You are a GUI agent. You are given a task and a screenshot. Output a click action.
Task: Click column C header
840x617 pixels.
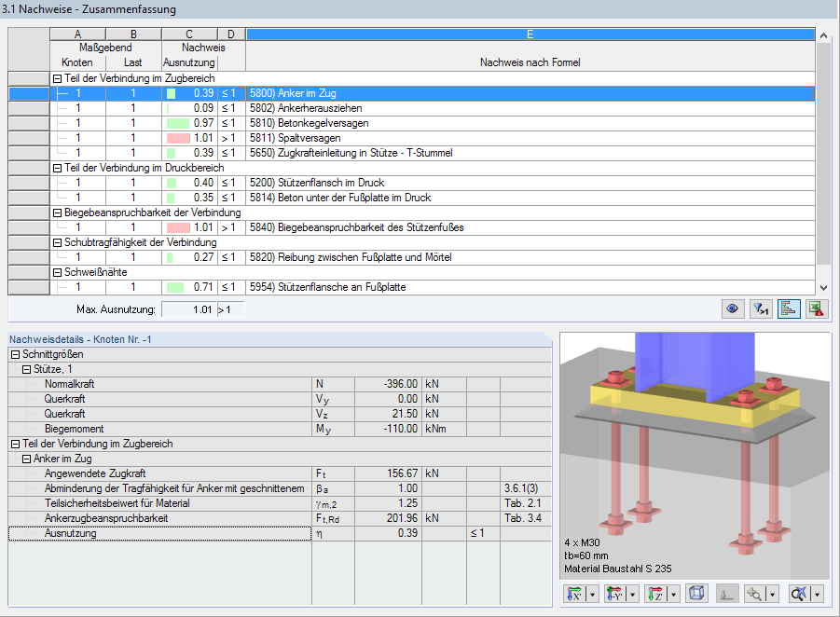(189, 34)
